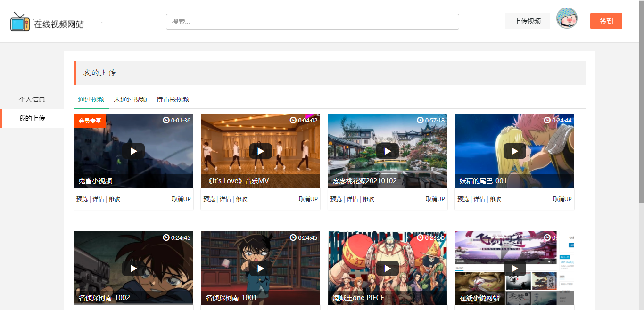Click the play icon on 海贼王one PIECE thumbnail

pyautogui.click(x=388, y=268)
